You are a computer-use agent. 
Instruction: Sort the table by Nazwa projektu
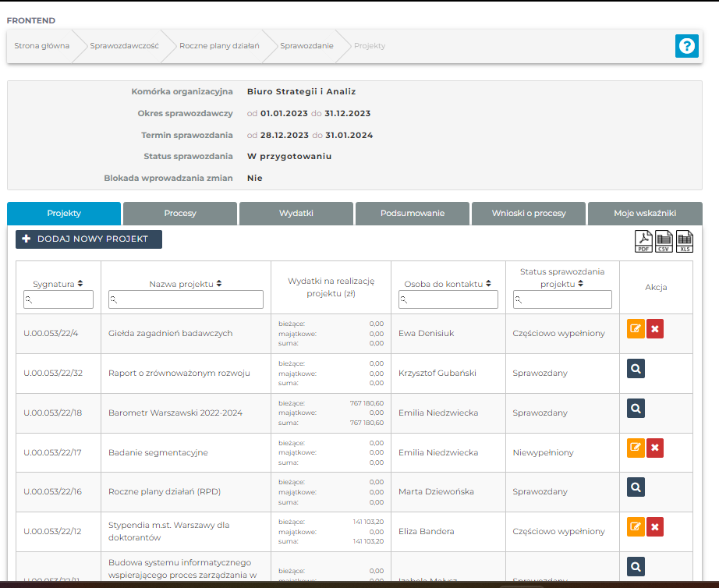click(186, 284)
